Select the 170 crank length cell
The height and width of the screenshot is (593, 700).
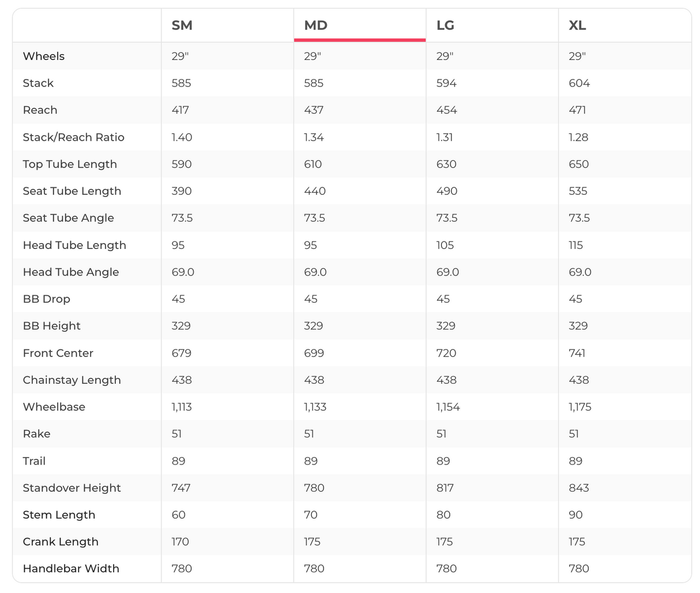pos(180,542)
